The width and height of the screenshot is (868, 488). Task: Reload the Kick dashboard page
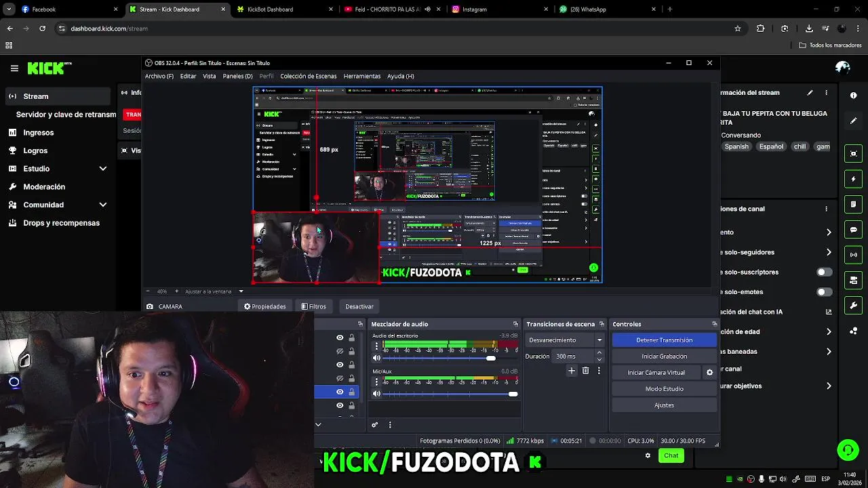(x=42, y=28)
